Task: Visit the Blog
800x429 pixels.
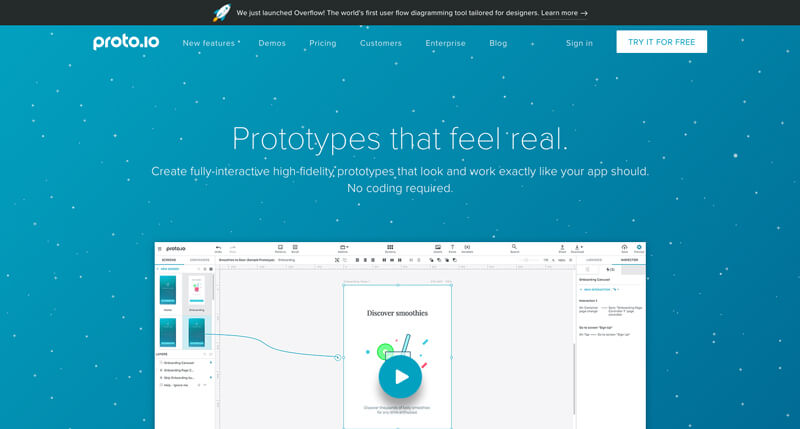Action: pyautogui.click(x=498, y=43)
